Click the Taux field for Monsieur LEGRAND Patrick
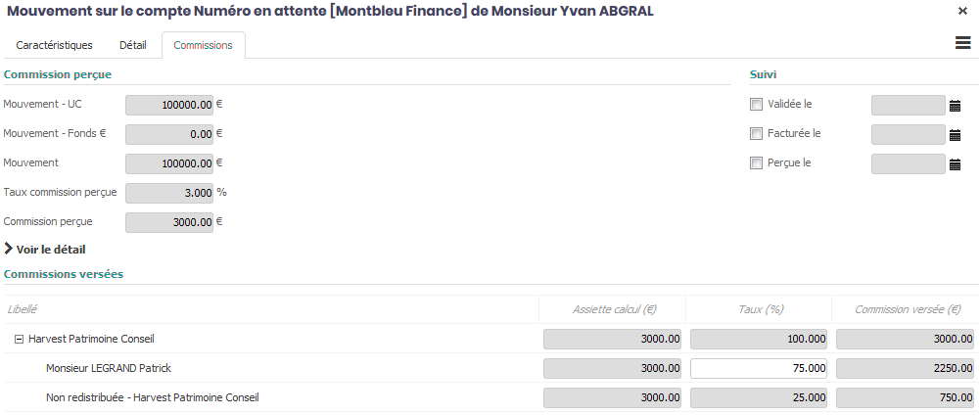 coord(759,369)
